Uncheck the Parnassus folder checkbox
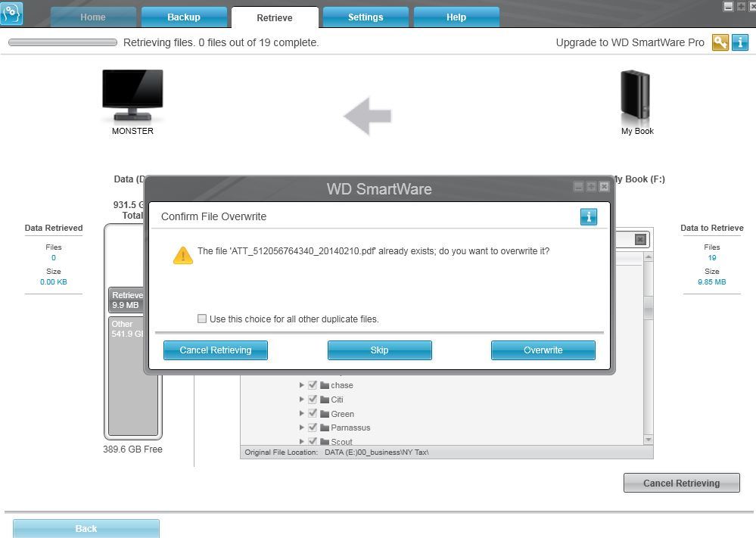 [x=313, y=427]
